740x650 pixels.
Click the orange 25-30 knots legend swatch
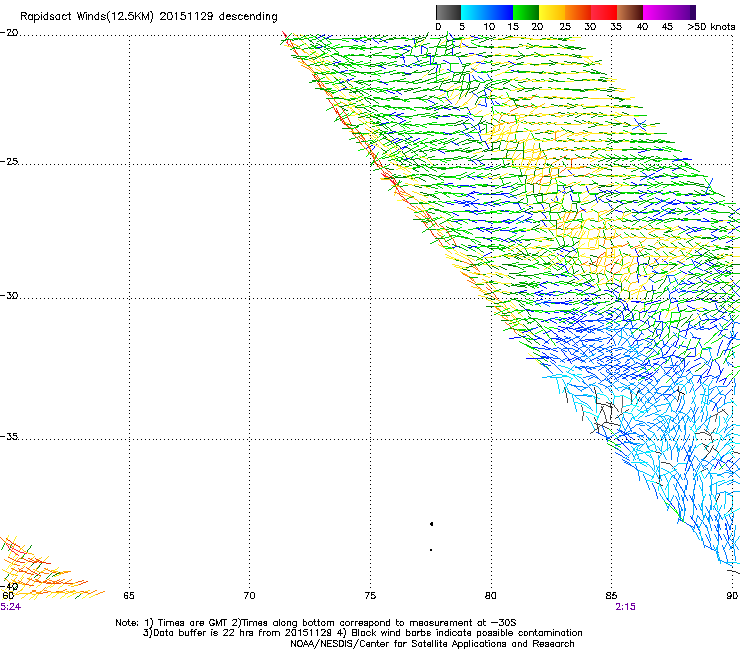pyautogui.click(x=578, y=12)
